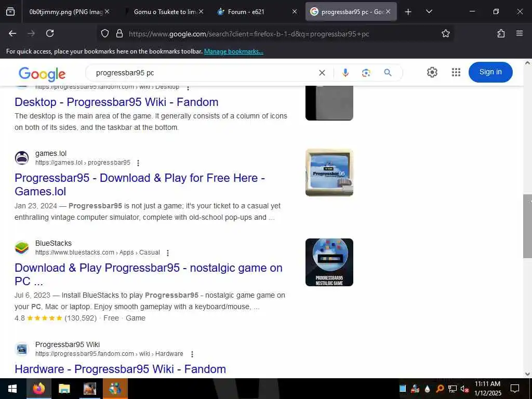Open the Windows notification center
Viewport: 532px width, 399px height.
(x=515, y=389)
